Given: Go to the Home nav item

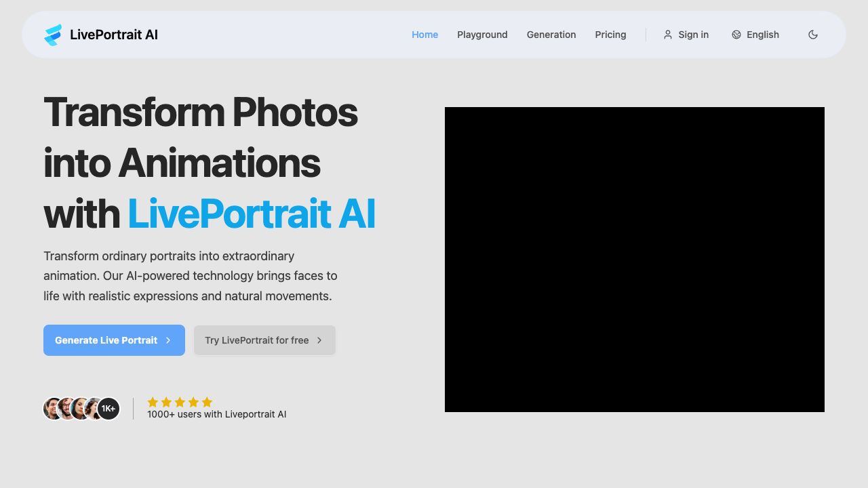Looking at the screenshot, I should [425, 35].
